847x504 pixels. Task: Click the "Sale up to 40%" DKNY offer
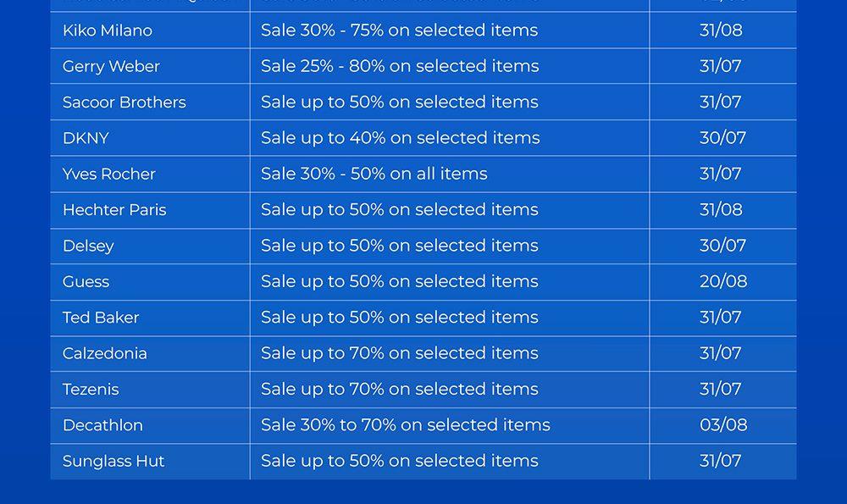pos(400,138)
